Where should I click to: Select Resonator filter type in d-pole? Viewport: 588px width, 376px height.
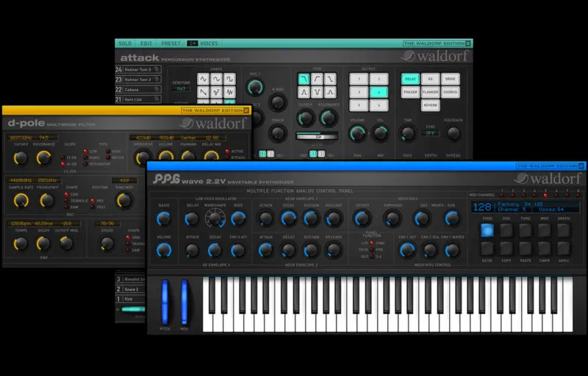85,164
